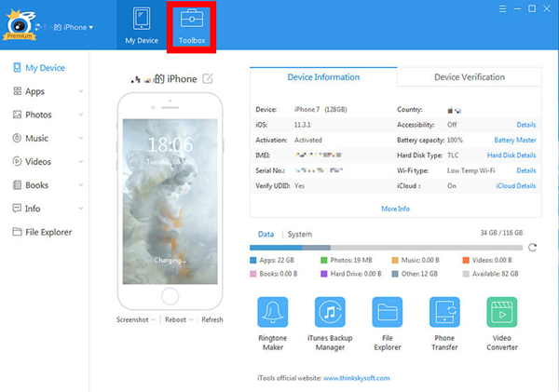Click the green Photos color swatch
Image resolution: width=559 pixels, height=392 pixels.
coord(324,260)
